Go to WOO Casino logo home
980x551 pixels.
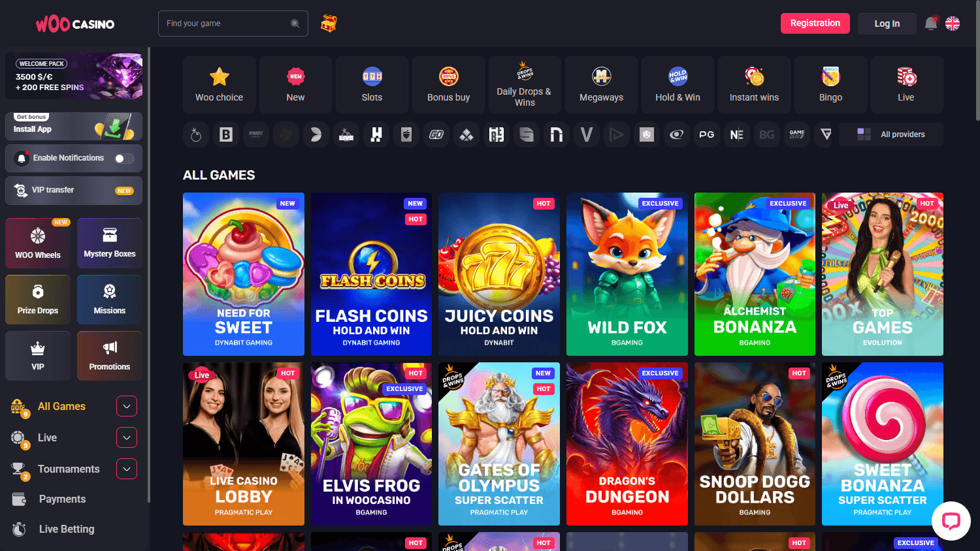(75, 24)
